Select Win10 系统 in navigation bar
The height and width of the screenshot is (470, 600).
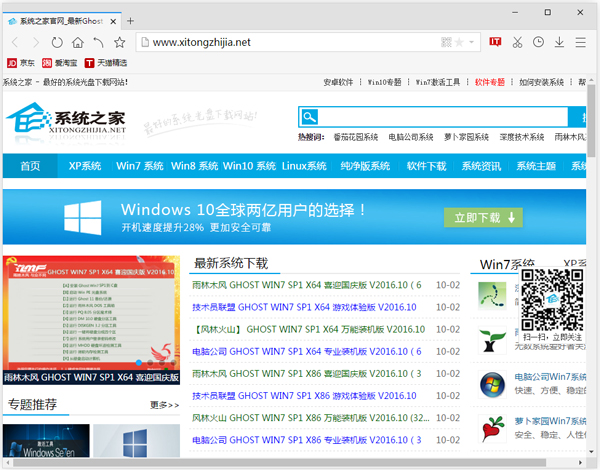coord(249,166)
